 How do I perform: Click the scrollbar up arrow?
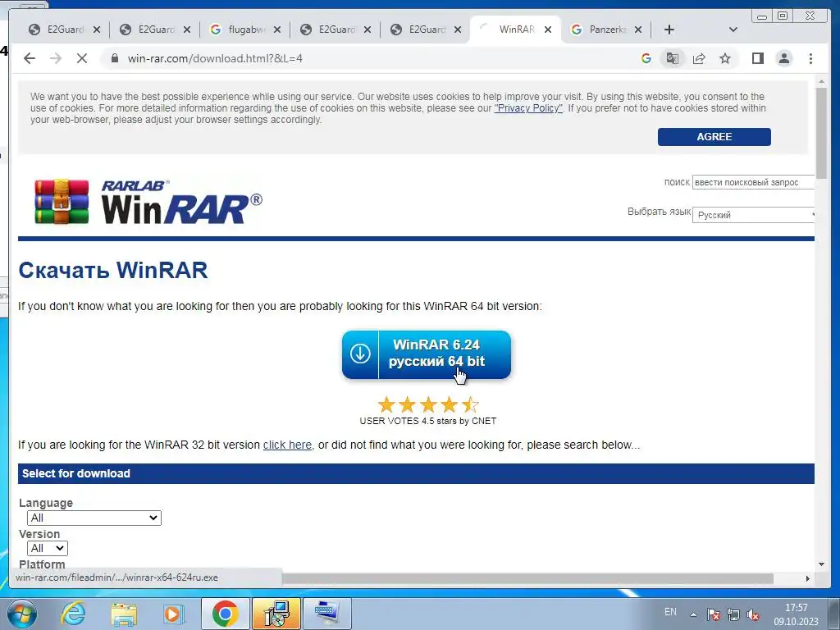[821, 81]
